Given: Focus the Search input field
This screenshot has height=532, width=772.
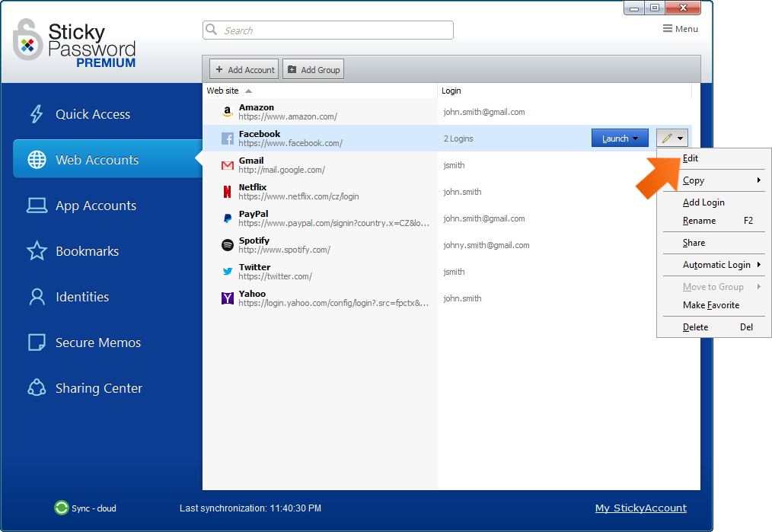Looking at the screenshot, I should (328, 30).
